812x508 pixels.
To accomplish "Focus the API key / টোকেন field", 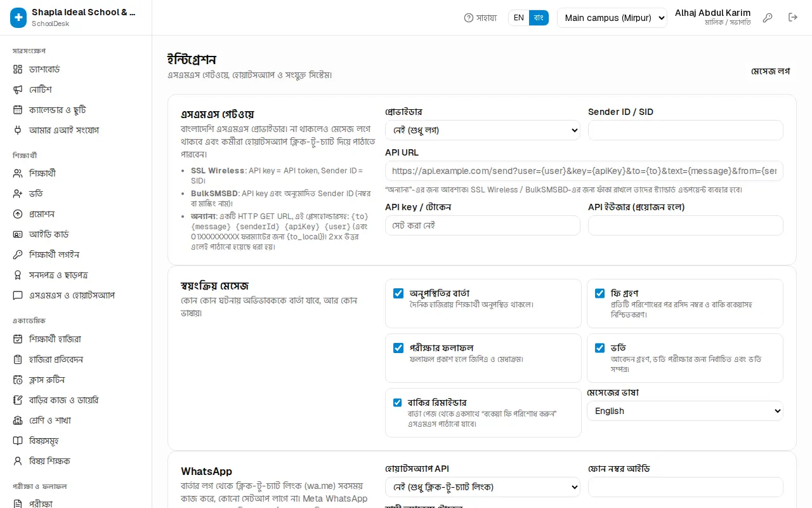I will pos(483,225).
